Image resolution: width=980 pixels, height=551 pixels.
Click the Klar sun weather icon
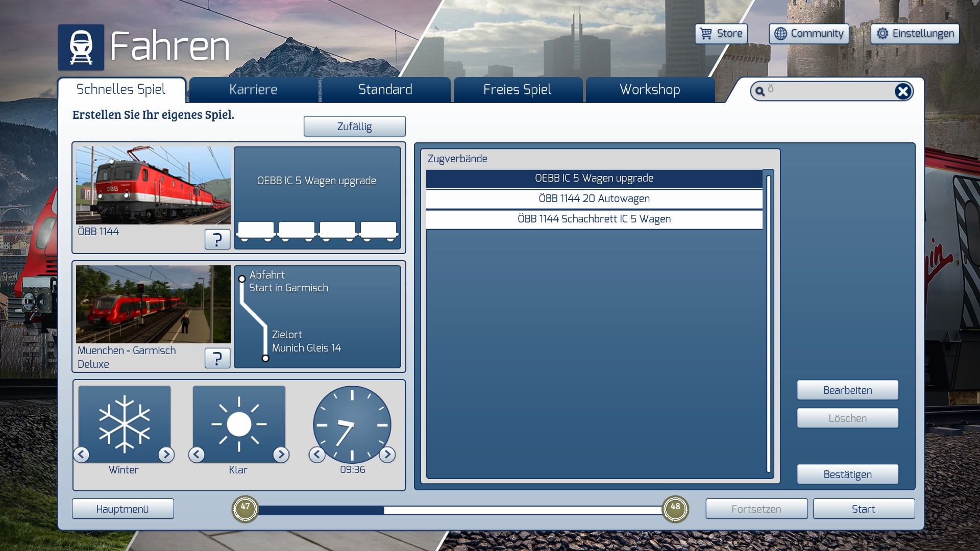click(x=239, y=423)
